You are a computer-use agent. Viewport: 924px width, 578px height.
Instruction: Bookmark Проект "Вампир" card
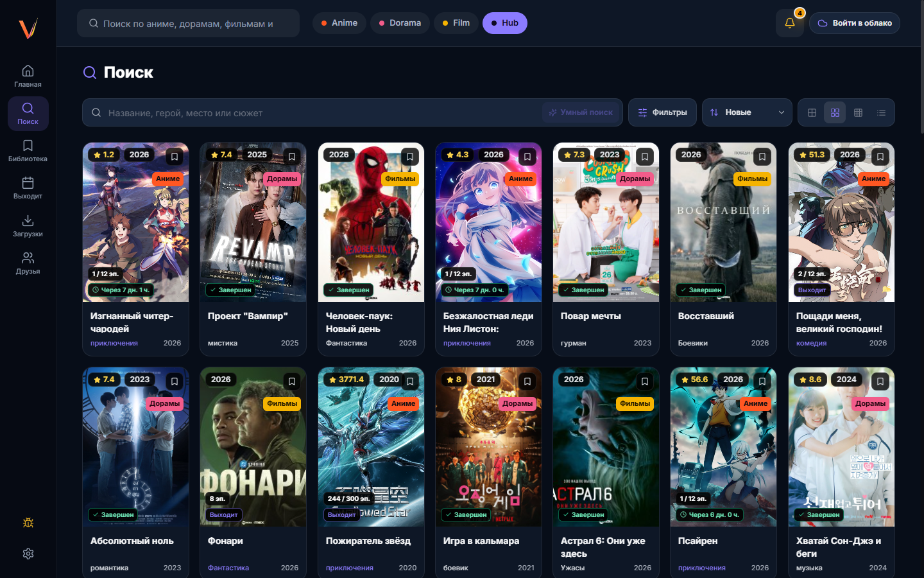point(292,157)
